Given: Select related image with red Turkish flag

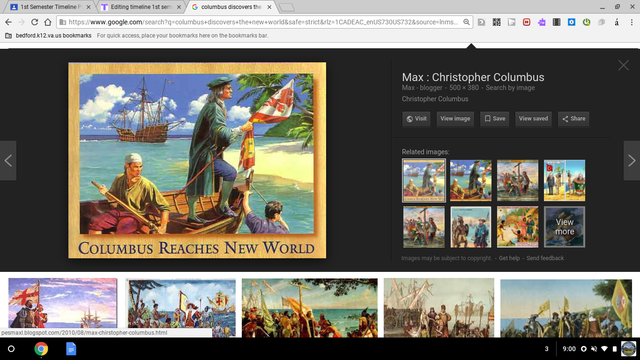Looking at the screenshot, I should pyautogui.click(x=564, y=180).
